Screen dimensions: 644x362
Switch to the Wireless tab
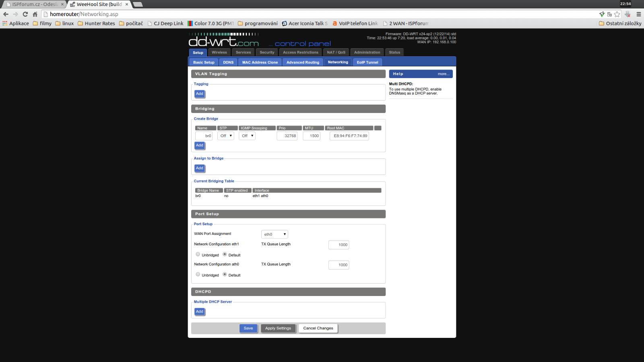coord(219,52)
